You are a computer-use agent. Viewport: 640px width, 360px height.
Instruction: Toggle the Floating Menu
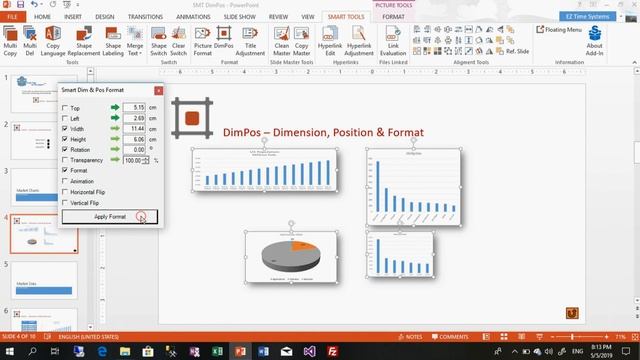pos(559,29)
